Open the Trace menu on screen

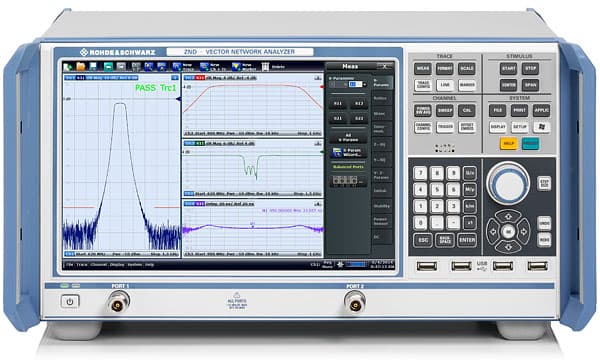tap(82, 264)
